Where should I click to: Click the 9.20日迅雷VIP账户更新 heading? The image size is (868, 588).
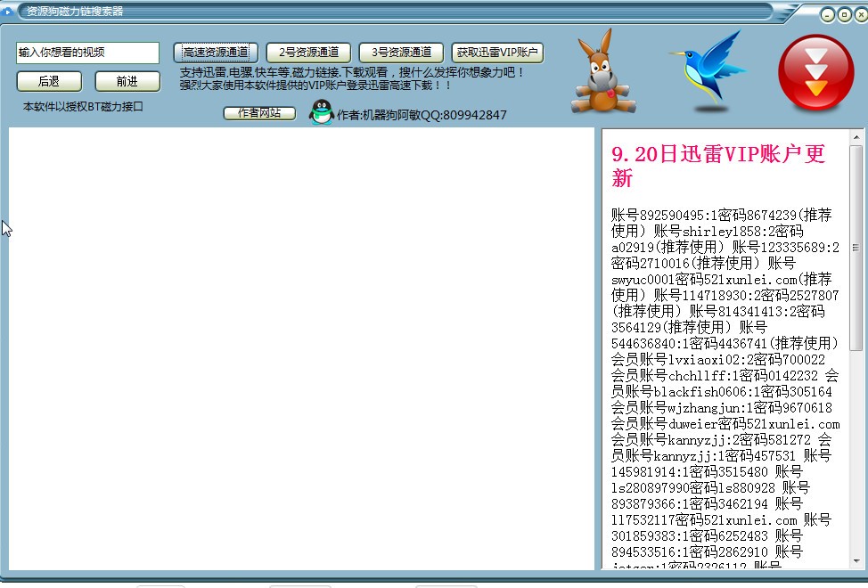tap(718, 166)
